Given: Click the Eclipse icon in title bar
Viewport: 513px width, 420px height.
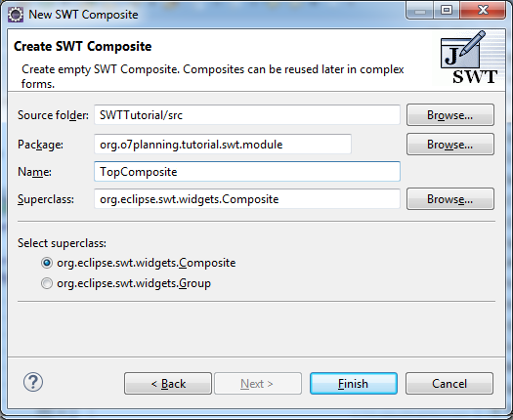Looking at the screenshot, I should [16, 15].
